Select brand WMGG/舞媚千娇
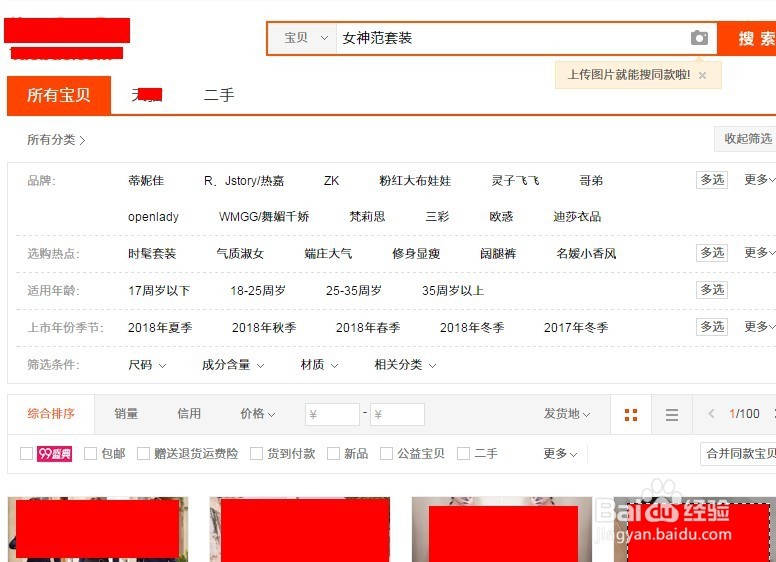Image resolution: width=776 pixels, height=562 pixels. pyautogui.click(x=264, y=217)
